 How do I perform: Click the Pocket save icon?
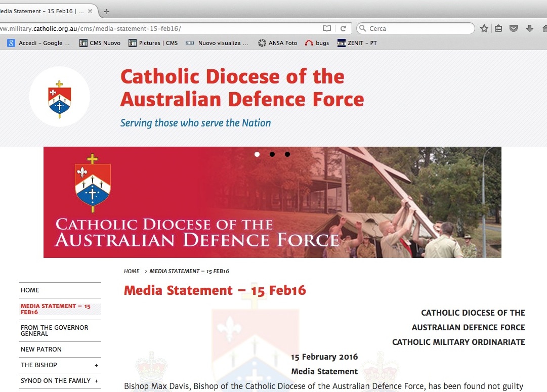[x=514, y=29]
